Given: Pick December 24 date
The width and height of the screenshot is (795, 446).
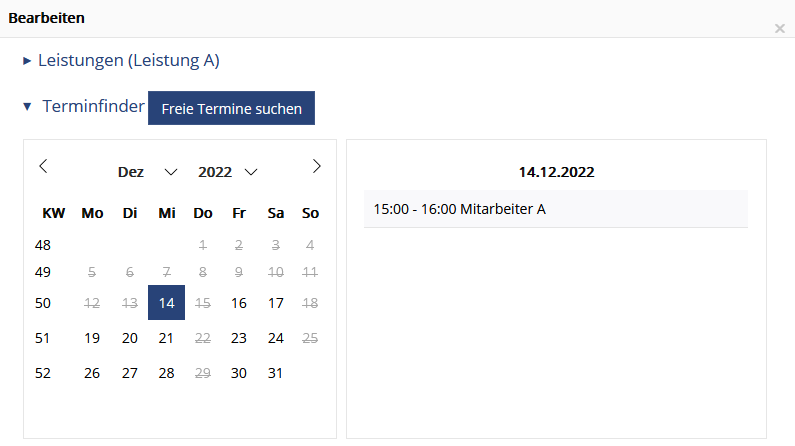Looking at the screenshot, I should 275,338.
